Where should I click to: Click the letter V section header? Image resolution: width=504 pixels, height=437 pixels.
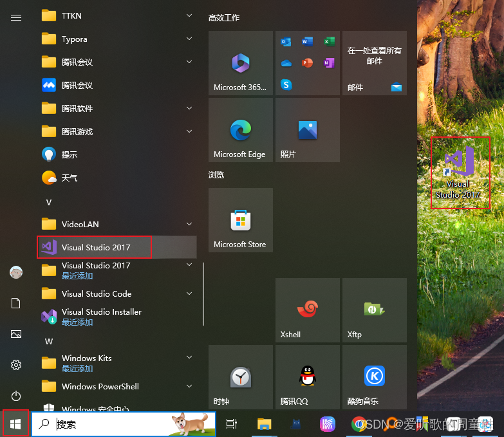49,202
